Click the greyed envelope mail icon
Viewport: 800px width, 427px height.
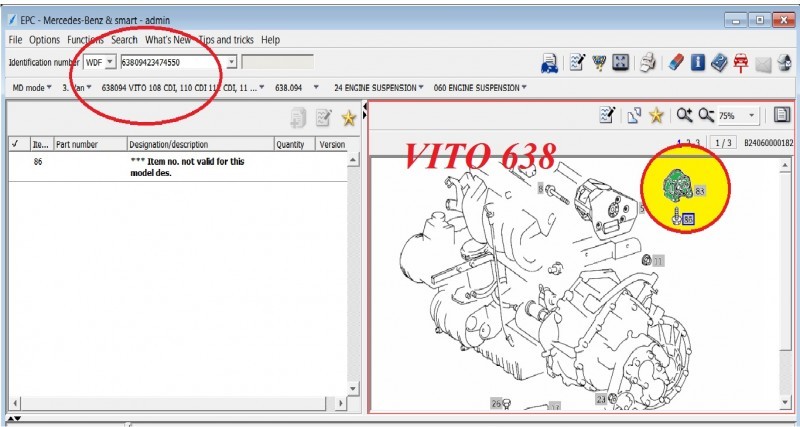point(763,65)
